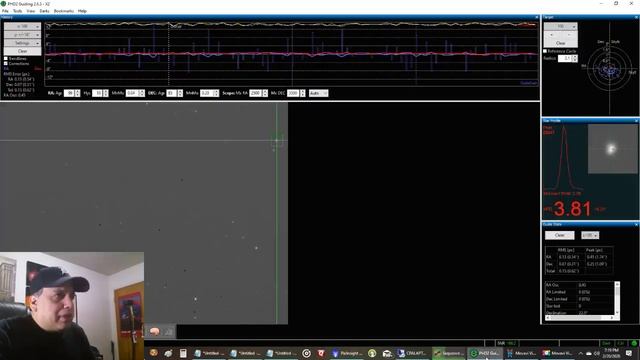Open the red Q taskbar icon
Image resolution: width=640 pixels, height=360 pixels.
321,353
